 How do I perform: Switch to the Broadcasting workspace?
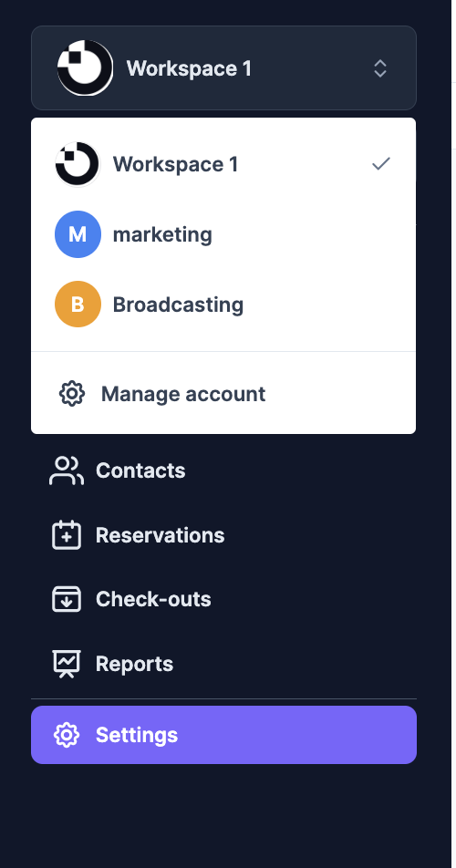223,305
